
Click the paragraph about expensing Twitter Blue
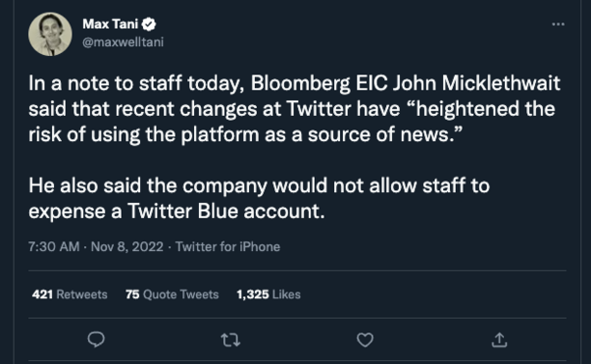[x=259, y=198]
